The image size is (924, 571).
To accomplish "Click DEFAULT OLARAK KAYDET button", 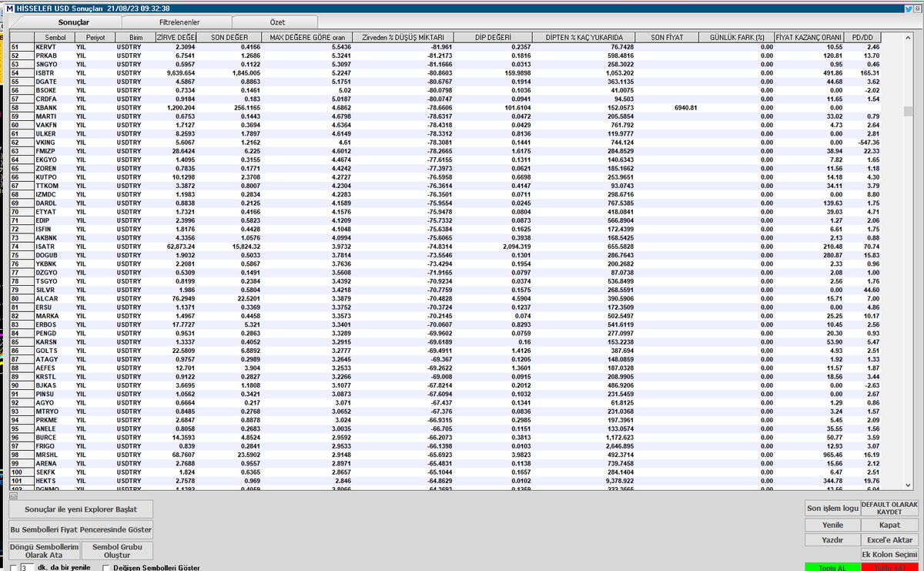I will coord(889,509).
